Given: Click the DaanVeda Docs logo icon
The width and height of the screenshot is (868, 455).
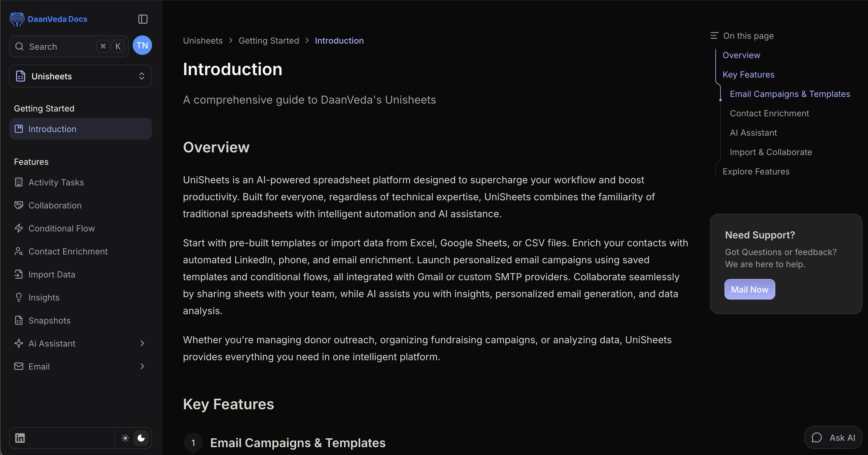Looking at the screenshot, I should (x=17, y=19).
